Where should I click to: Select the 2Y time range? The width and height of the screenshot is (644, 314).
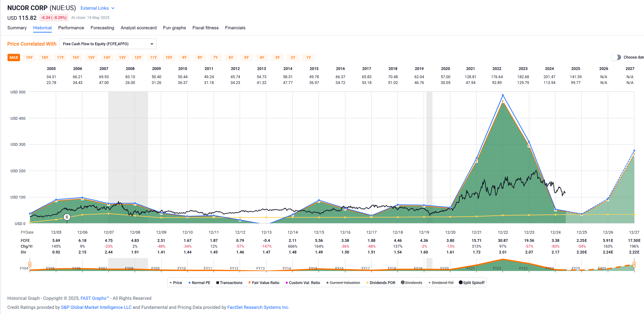point(293,58)
